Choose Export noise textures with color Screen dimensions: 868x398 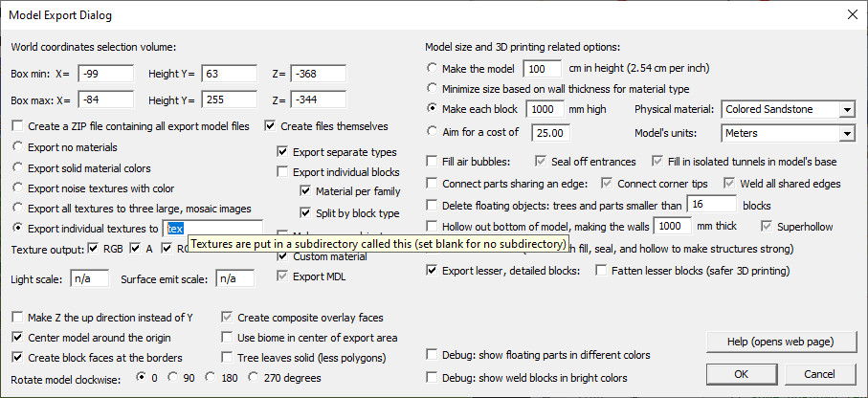(18, 188)
